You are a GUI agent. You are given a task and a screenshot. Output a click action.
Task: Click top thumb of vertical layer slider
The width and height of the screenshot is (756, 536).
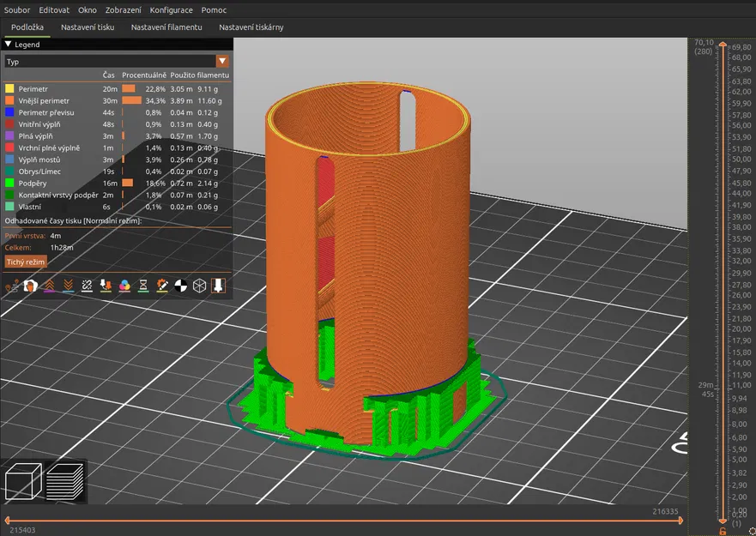(721, 44)
